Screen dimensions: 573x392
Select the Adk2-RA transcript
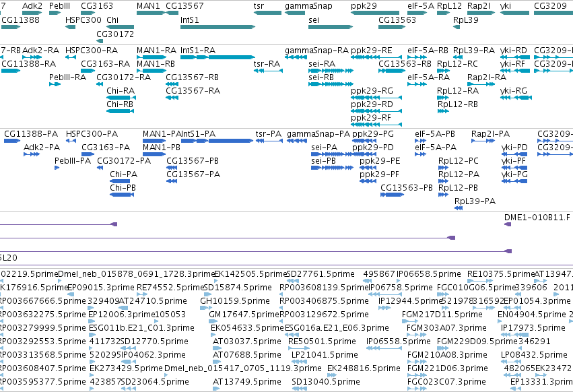point(32,57)
